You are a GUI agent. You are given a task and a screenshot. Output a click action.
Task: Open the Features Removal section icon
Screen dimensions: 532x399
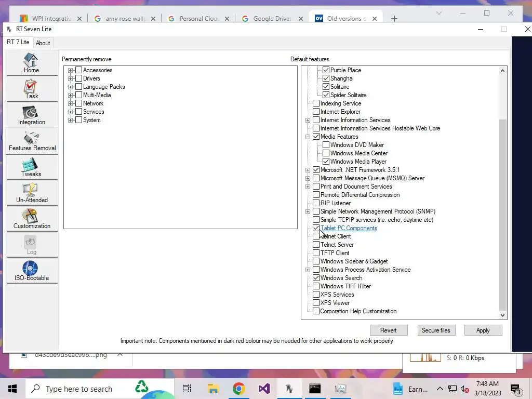coord(32,141)
